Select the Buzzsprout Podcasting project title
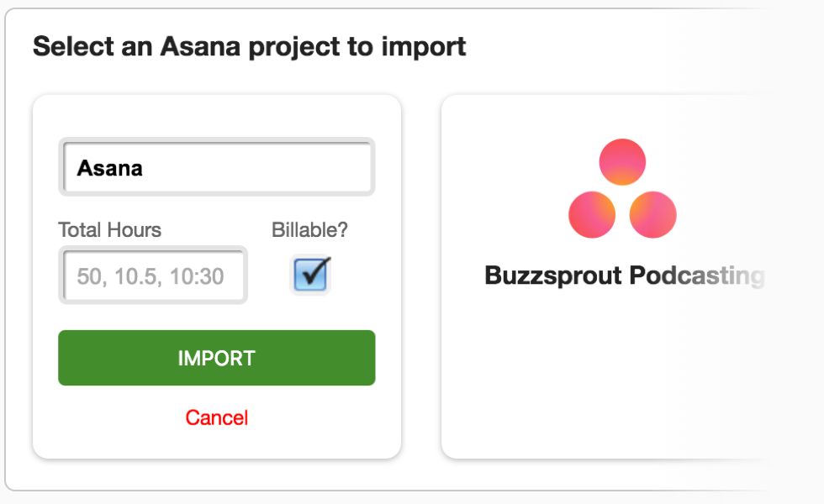The height and width of the screenshot is (504, 824). [624, 276]
